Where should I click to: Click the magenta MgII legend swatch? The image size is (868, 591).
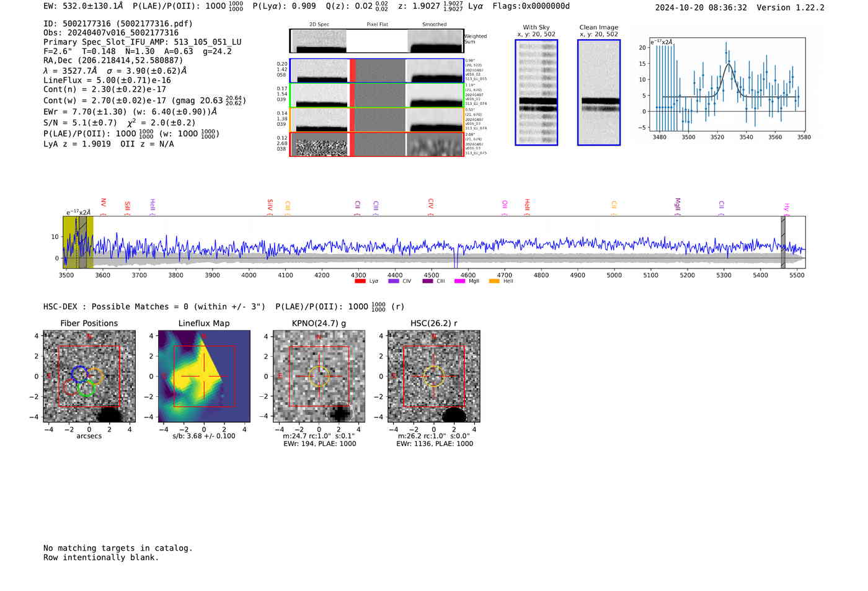[x=459, y=282]
